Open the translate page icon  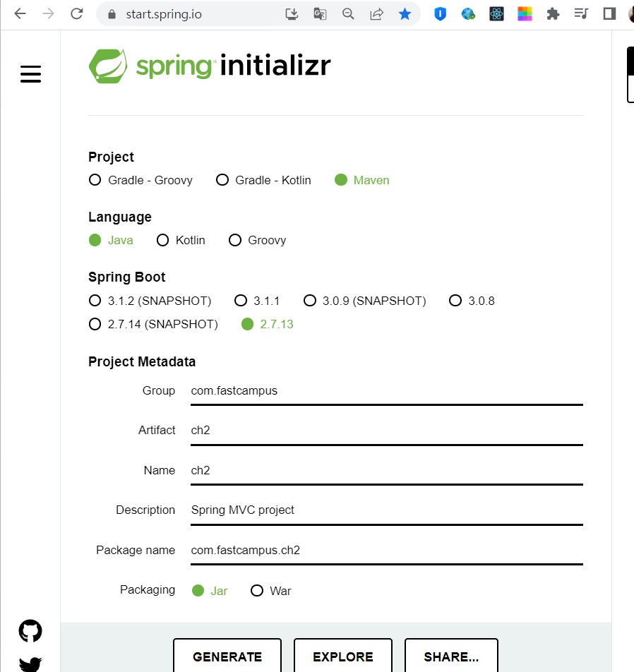321,14
